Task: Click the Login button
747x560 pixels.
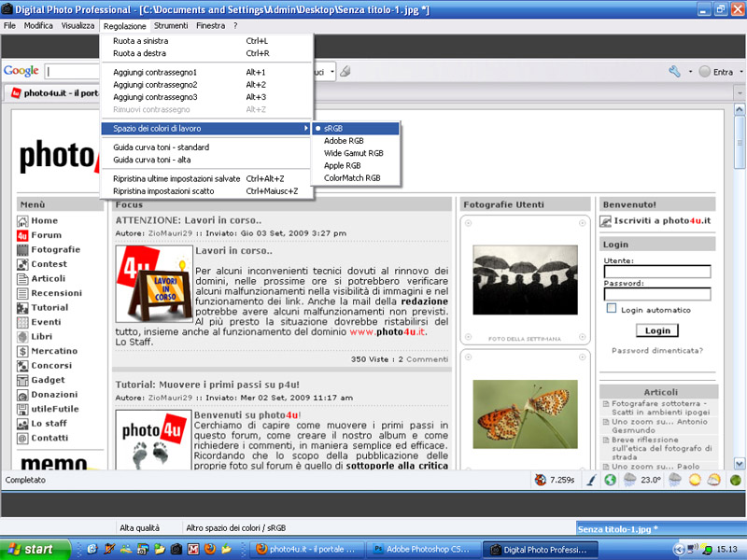Action: 657,330
